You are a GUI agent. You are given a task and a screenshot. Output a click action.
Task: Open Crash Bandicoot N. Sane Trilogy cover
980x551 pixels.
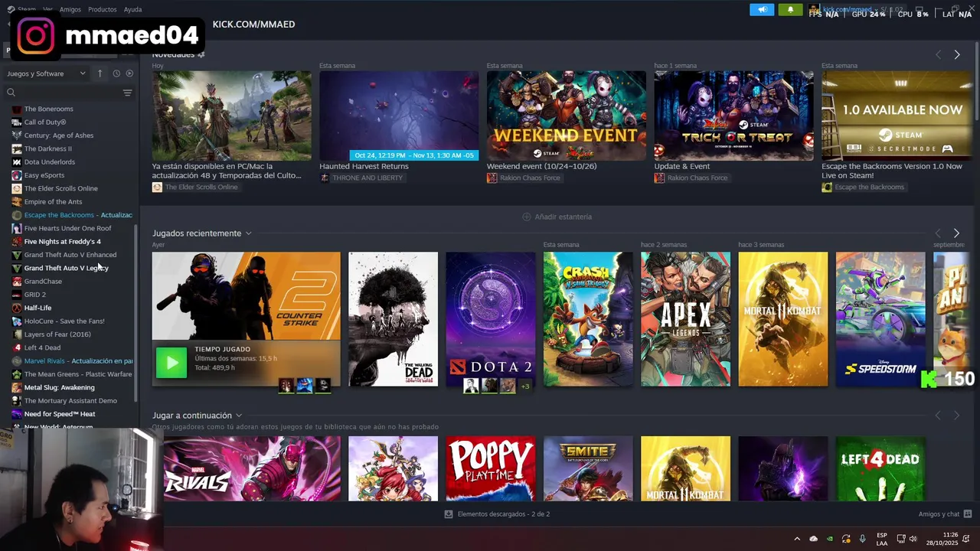(x=588, y=319)
